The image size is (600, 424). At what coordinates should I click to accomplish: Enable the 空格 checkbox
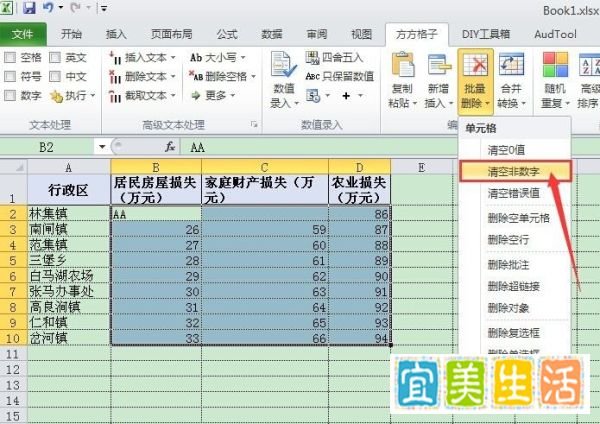point(10,58)
